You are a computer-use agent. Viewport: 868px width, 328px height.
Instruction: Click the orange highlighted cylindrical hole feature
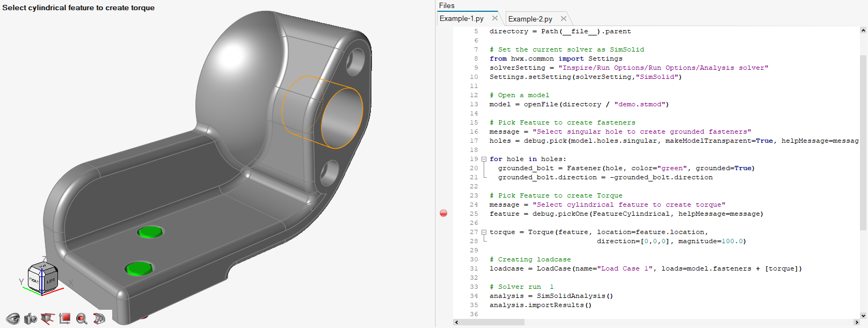pyautogui.click(x=341, y=118)
